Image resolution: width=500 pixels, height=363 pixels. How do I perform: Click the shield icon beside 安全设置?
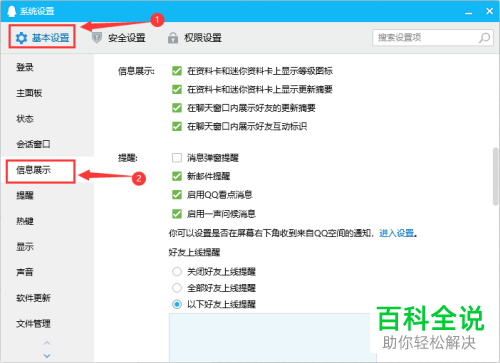point(97,38)
